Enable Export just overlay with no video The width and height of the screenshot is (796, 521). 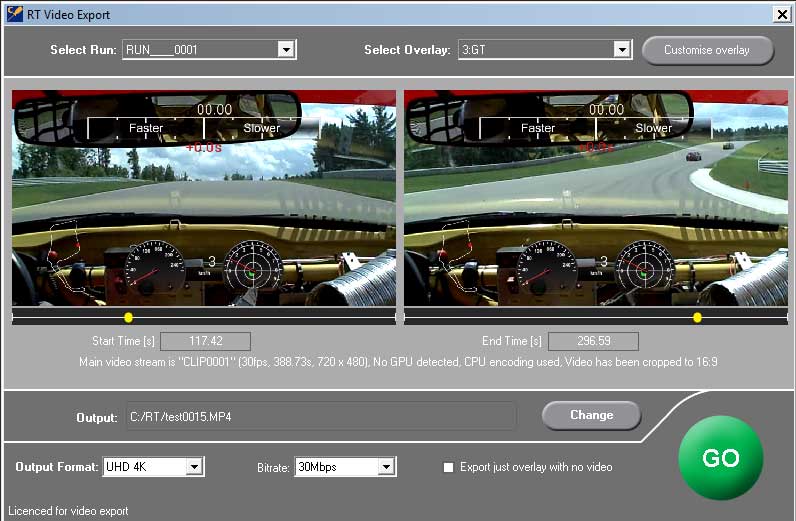[449, 467]
